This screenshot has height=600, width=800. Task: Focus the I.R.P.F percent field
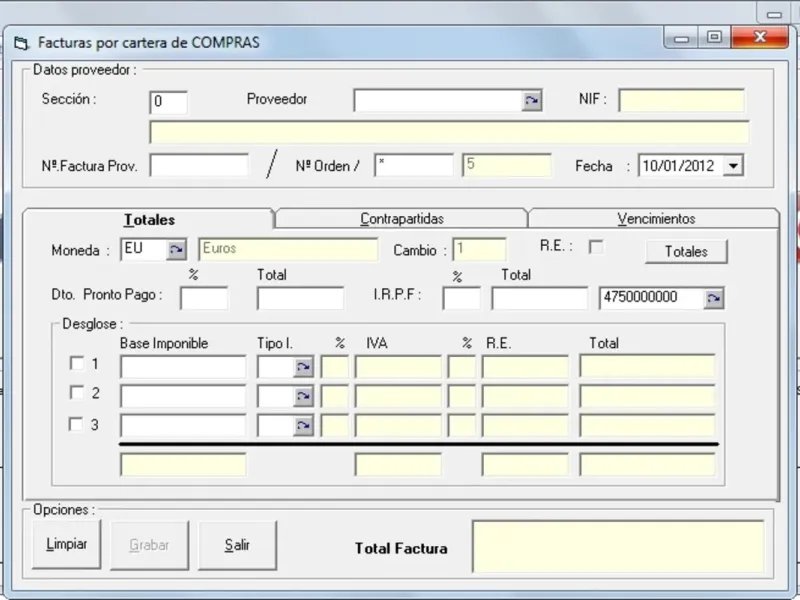[461, 298]
